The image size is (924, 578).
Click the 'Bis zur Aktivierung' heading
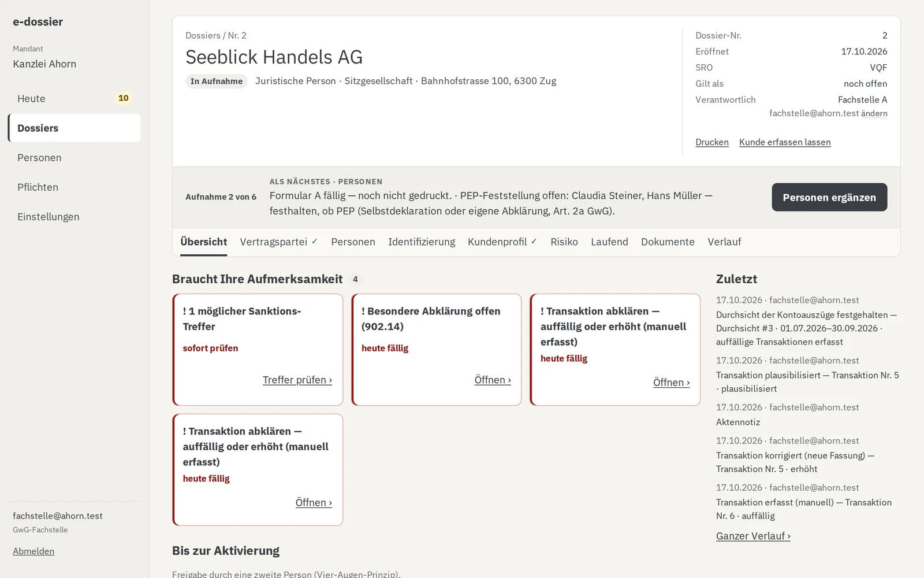point(226,550)
